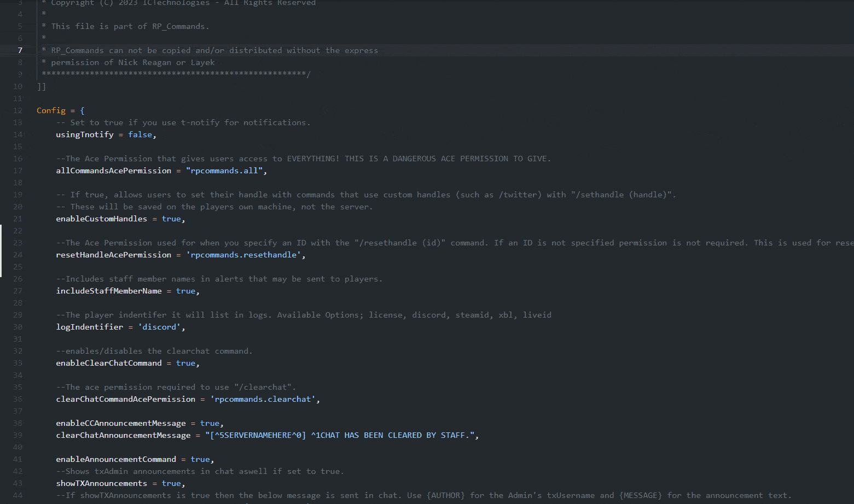Click "RP_Commands can not be copied" line
Image resolution: width=854 pixels, height=504 pixels.
[x=210, y=50]
